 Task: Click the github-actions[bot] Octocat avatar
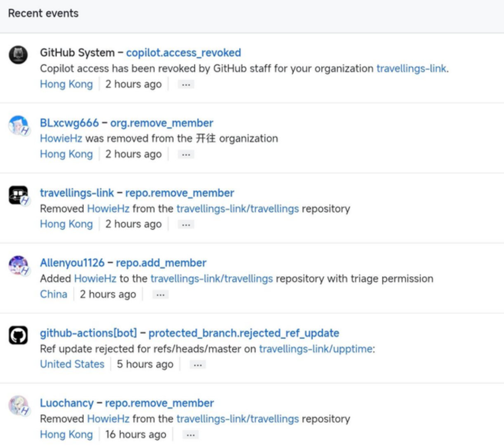(x=18, y=335)
